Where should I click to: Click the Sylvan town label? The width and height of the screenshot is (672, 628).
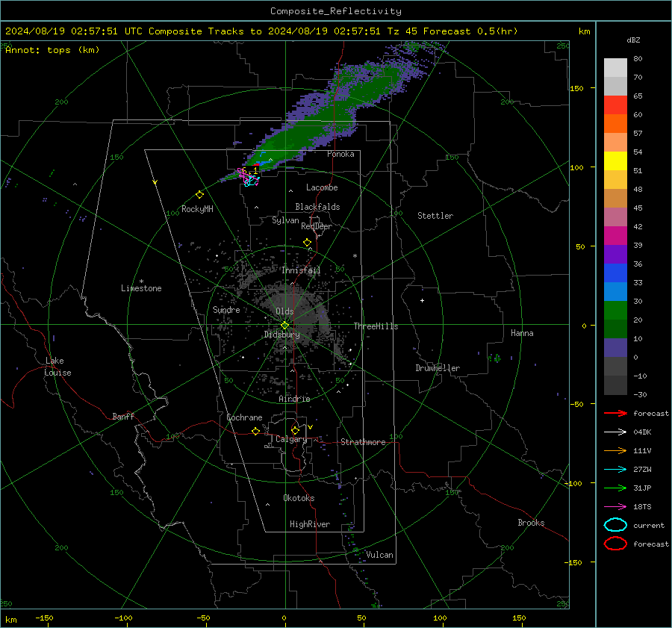tap(285, 220)
